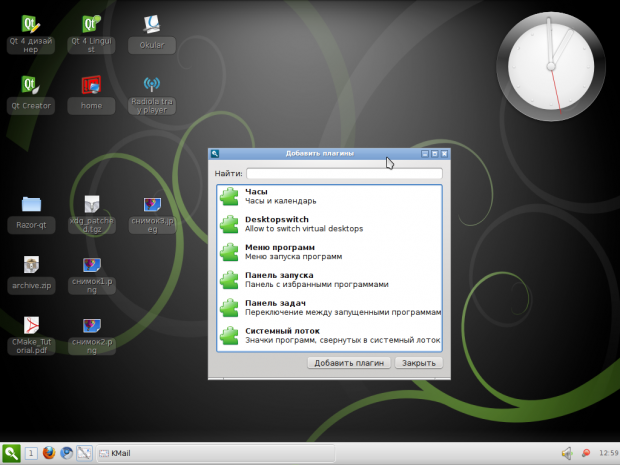Screen dimensions: 620x465
Task: Select the Часы plugin entry
Action: click(x=329, y=197)
